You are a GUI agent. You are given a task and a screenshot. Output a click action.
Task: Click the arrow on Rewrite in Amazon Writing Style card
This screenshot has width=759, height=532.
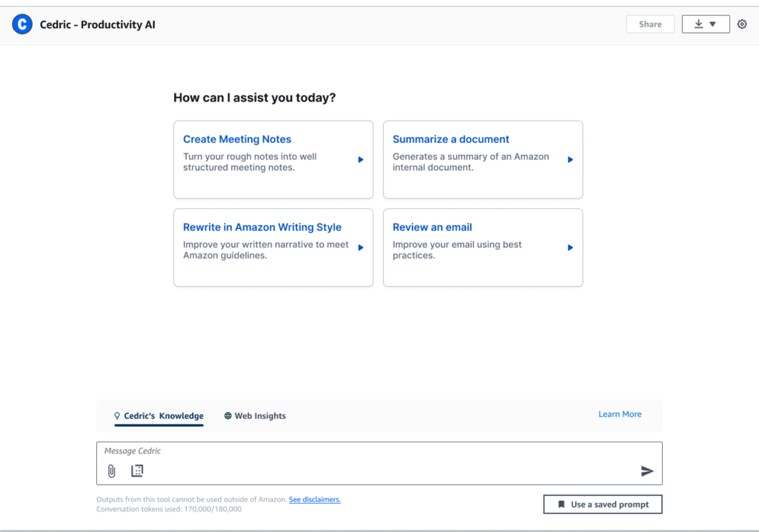tap(361, 247)
